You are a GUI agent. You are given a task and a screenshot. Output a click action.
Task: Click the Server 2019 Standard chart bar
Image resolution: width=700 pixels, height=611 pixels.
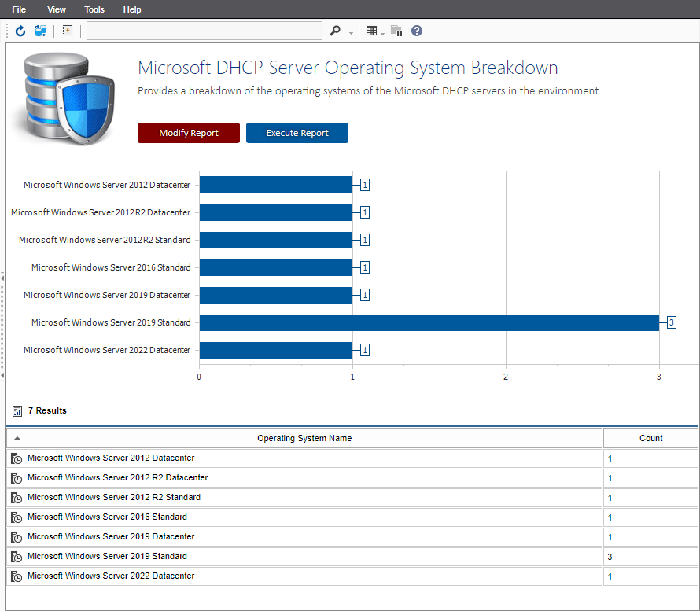[429, 322]
